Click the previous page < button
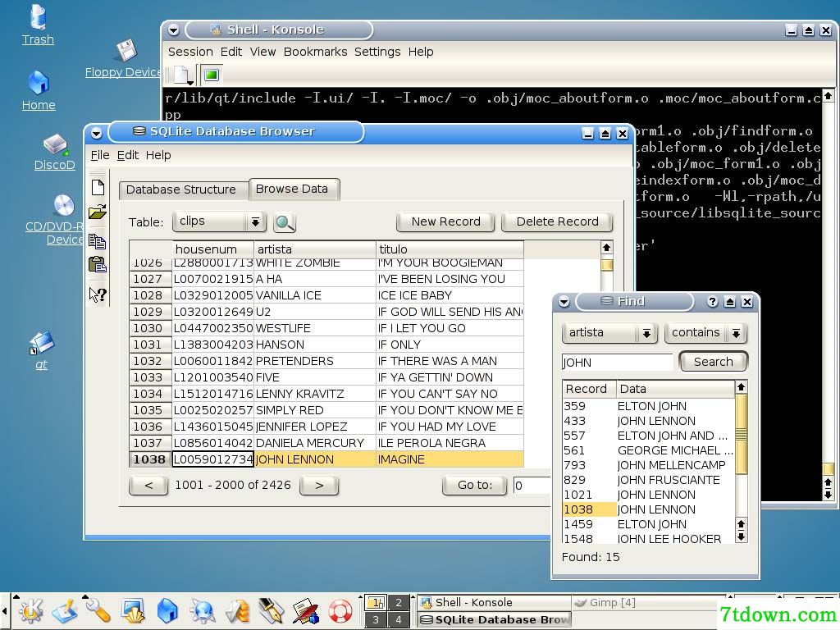The image size is (840, 630). coord(149,486)
